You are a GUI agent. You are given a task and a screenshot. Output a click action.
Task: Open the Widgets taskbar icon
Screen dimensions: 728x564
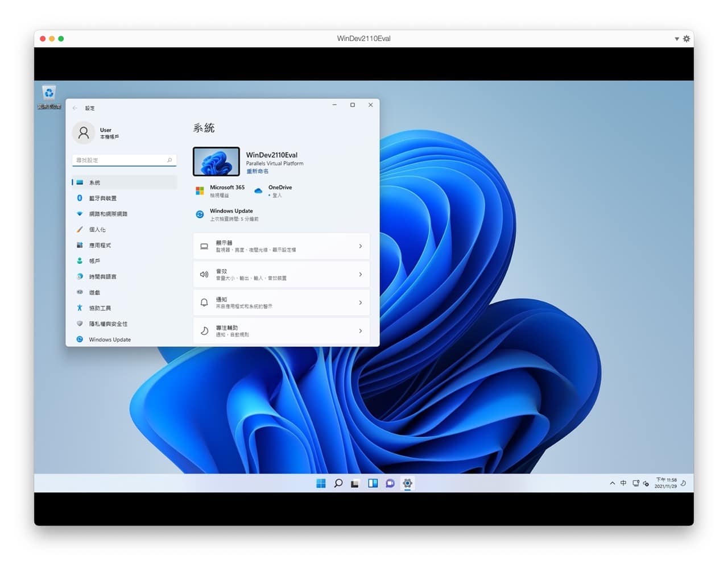373,483
